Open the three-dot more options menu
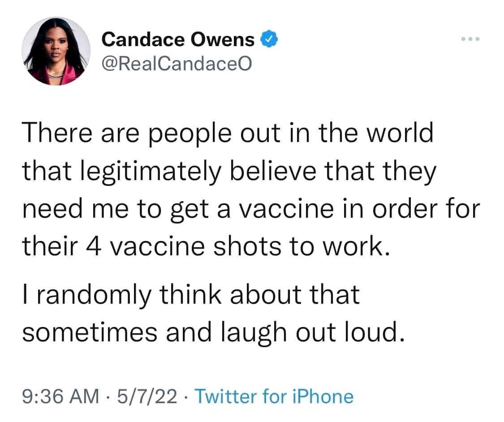This screenshot has width=504, height=422. tap(470, 39)
